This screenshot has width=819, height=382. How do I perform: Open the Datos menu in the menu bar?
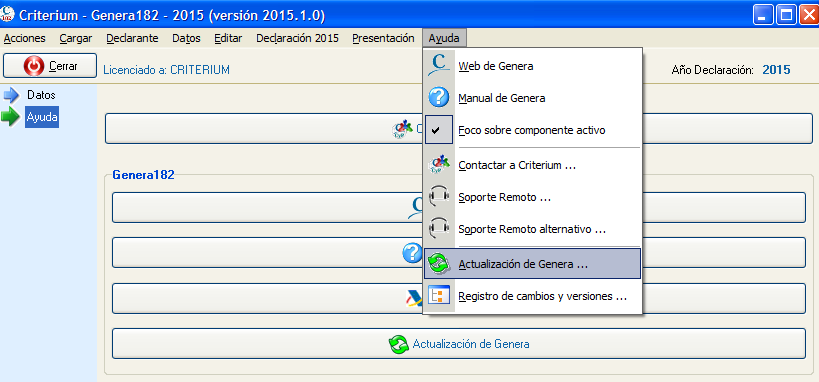pyautogui.click(x=186, y=38)
